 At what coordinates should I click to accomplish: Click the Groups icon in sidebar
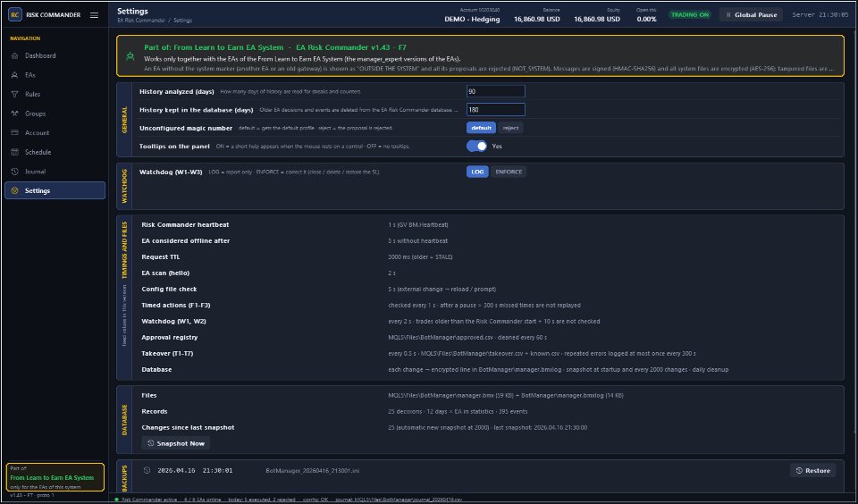click(x=15, y=113)
